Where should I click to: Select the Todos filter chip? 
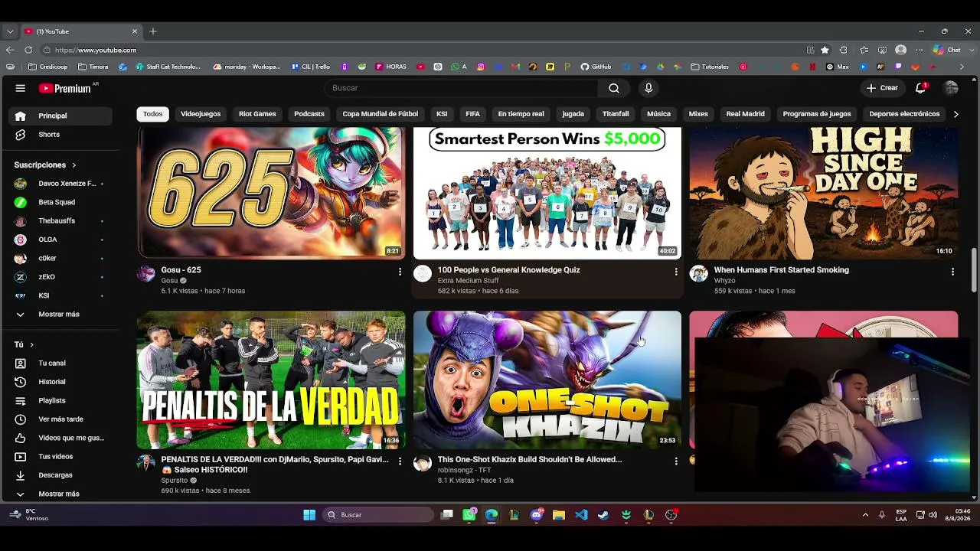[x=152, y=114]
